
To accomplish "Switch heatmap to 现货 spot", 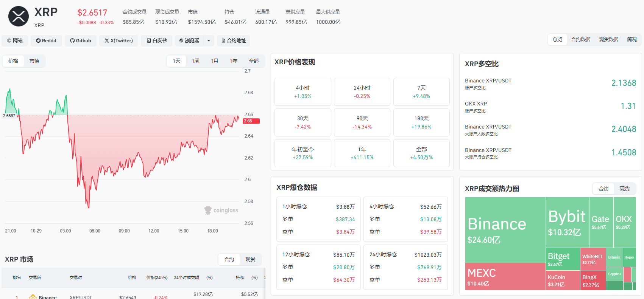I will (625, 189).
